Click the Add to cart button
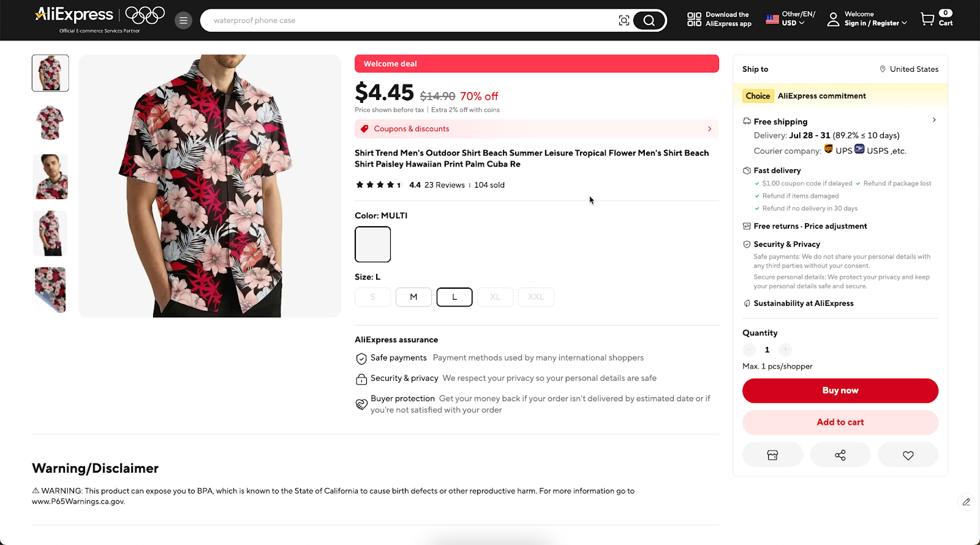Screen dimensions: 980x545 coord(840,422)
